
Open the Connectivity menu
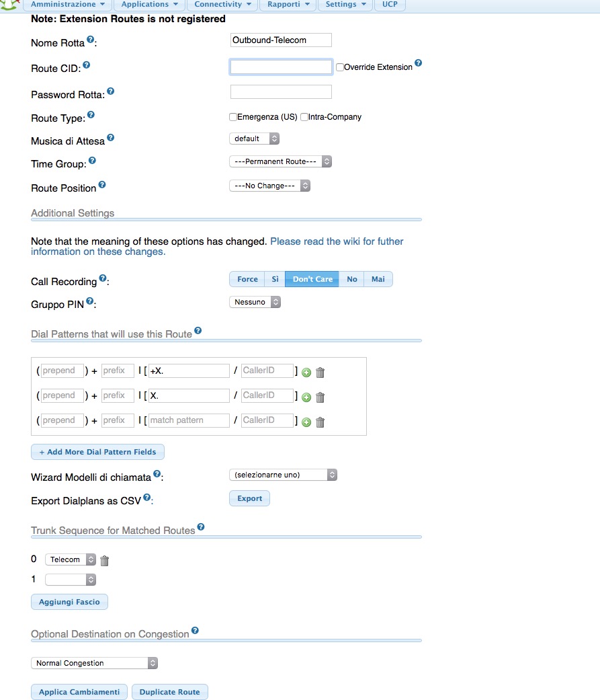point(222,5)
